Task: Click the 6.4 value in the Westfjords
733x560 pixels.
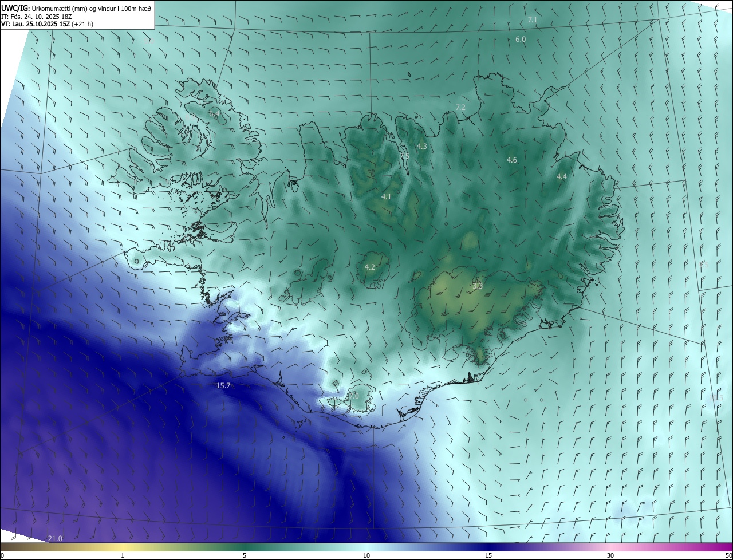Action: pos(214,115)
